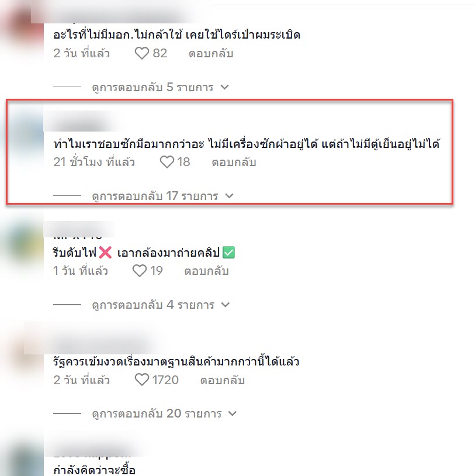This screenshot has width=475, height=476.
Task: Click ตอบกลับ on the 82-like comment
Action: pyautogui.click(x=211, y=53)
